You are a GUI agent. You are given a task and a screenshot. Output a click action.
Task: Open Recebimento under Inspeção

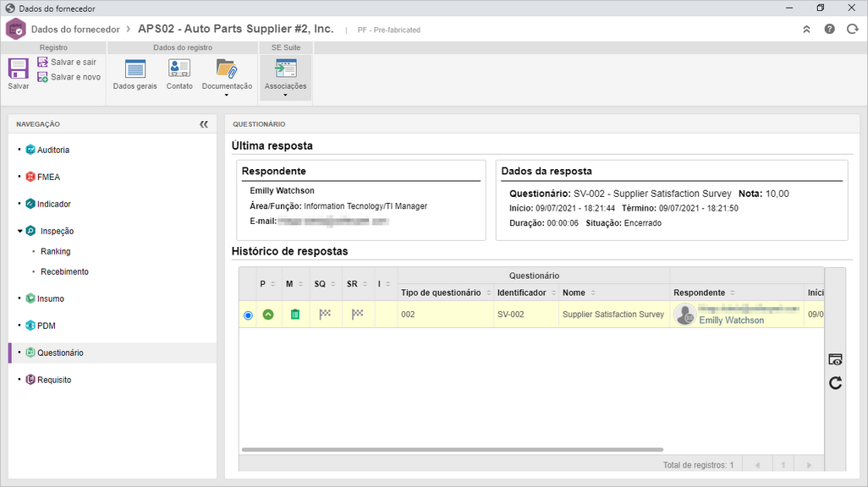coord(64,271)
